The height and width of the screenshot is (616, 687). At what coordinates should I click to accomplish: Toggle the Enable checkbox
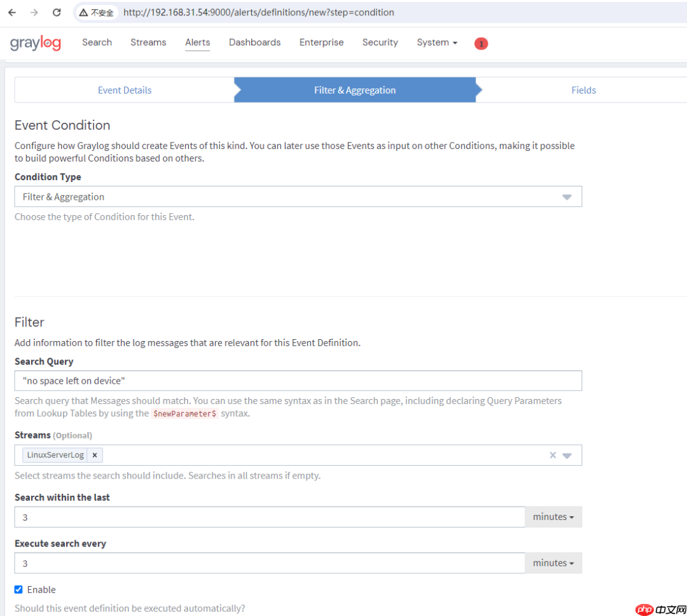[18, 589]
